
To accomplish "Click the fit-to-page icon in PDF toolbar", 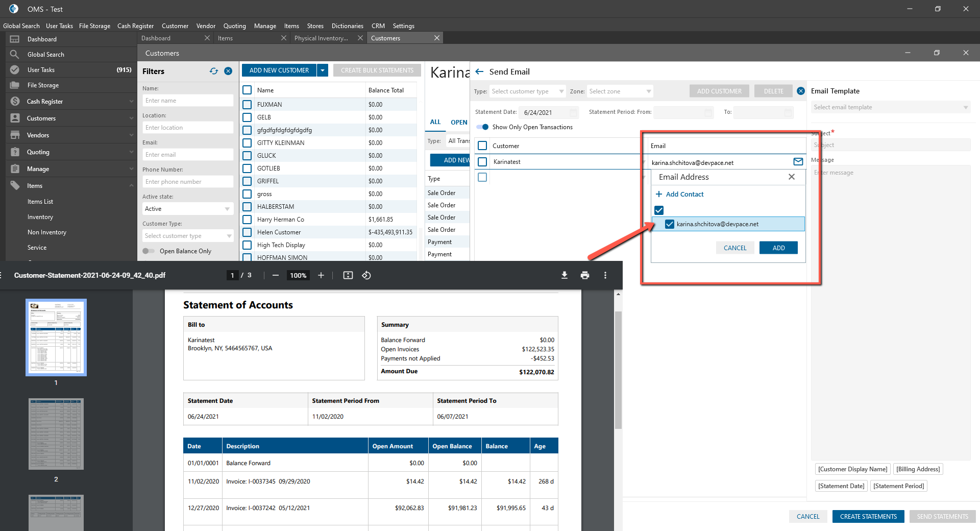I will tap(348, 275).
